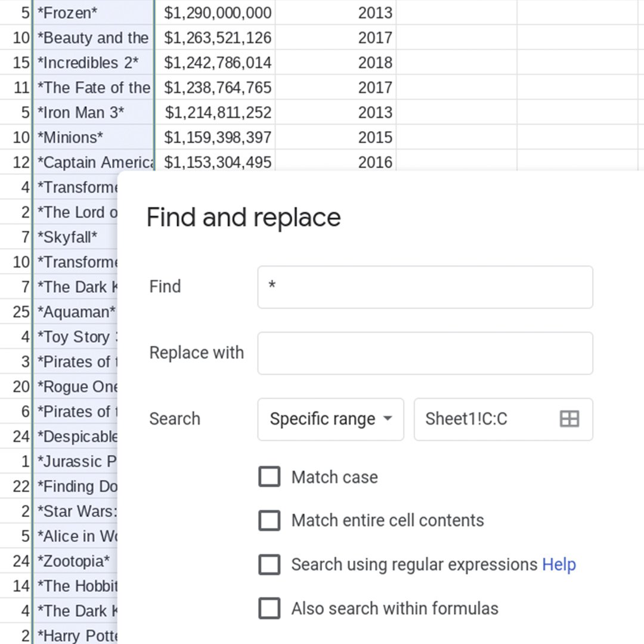Open the Specific range dropdown
This screenshot has width=644, height=644.
330,419
